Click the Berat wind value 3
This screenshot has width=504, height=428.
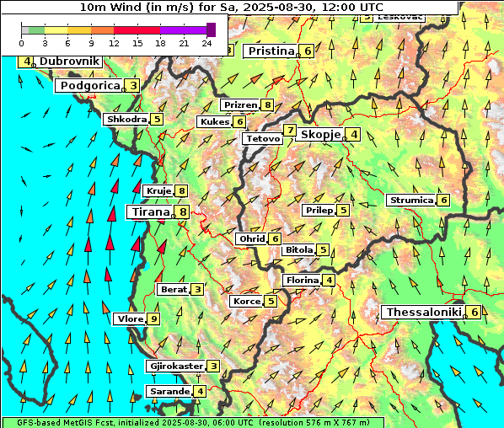click(x=197, y=290)
